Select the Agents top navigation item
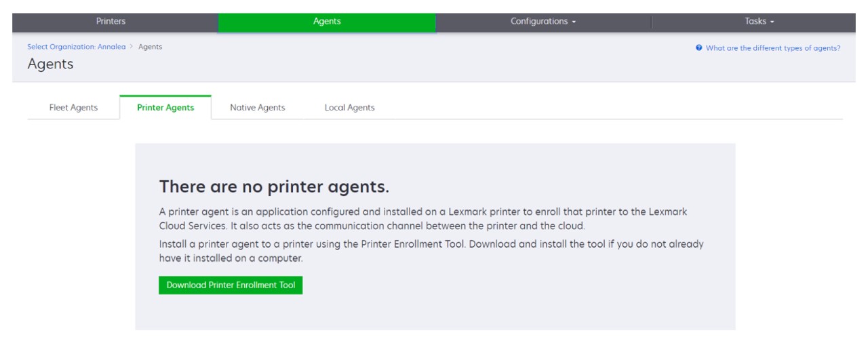Viewport: 868px width, 358px height. coord(327,22)
